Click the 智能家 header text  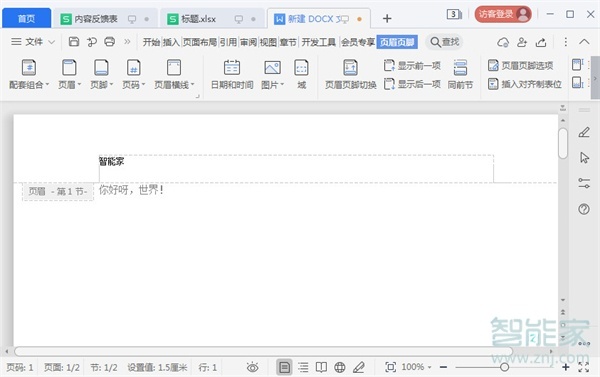pos(112,162)
